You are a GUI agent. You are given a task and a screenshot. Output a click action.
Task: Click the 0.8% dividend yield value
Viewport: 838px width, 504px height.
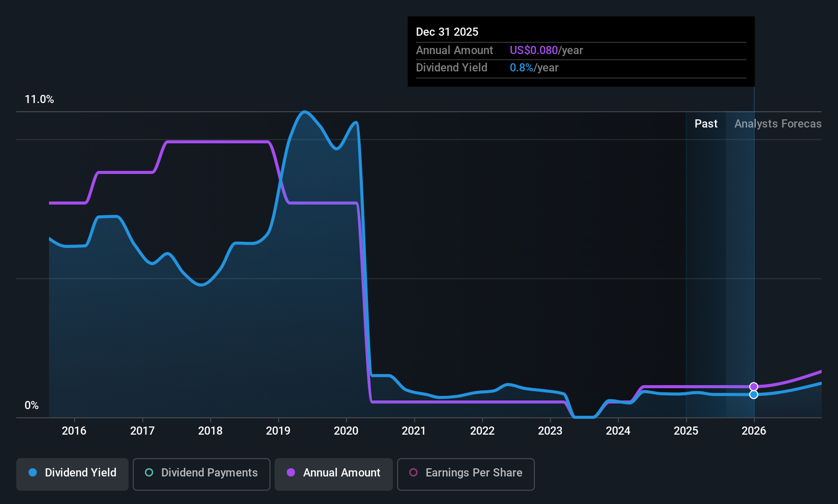[522, 67]
